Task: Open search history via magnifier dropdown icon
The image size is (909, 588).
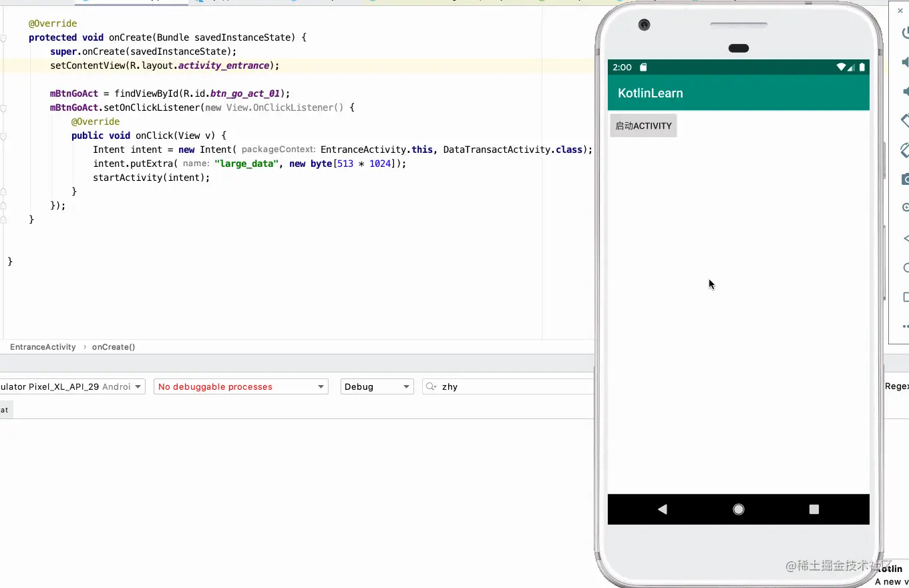Action: coord(431,386)
